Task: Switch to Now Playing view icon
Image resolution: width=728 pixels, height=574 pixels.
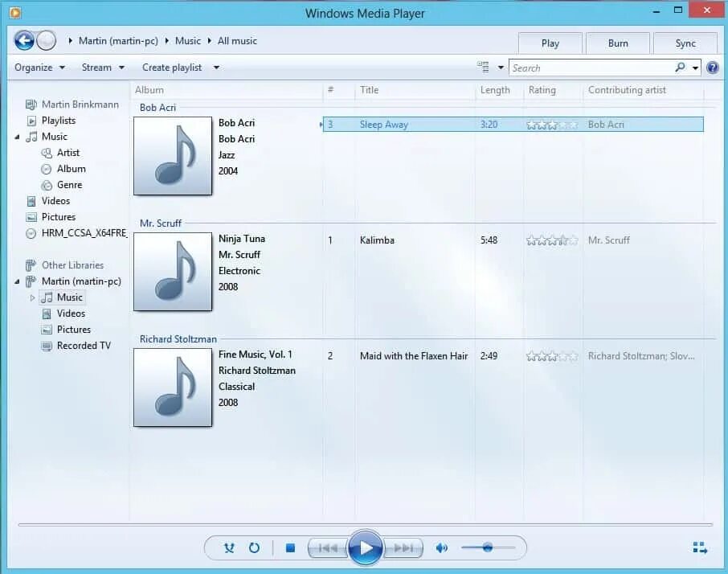Action: pyautogui.click(x=700, y=547)
